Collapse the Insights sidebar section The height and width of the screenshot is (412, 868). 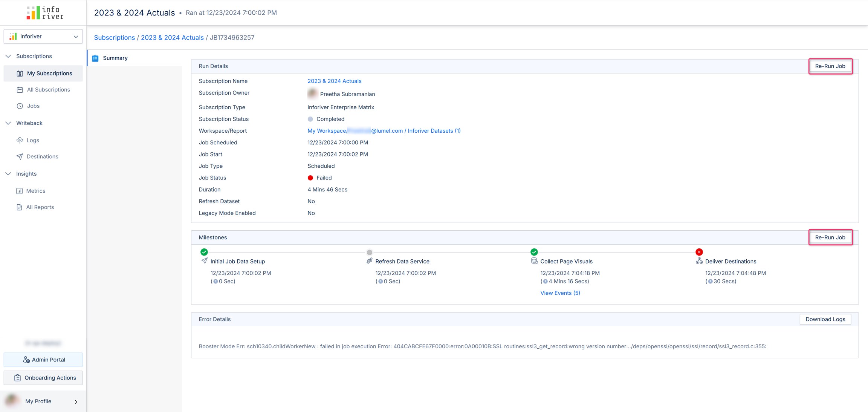pos(8,174)
